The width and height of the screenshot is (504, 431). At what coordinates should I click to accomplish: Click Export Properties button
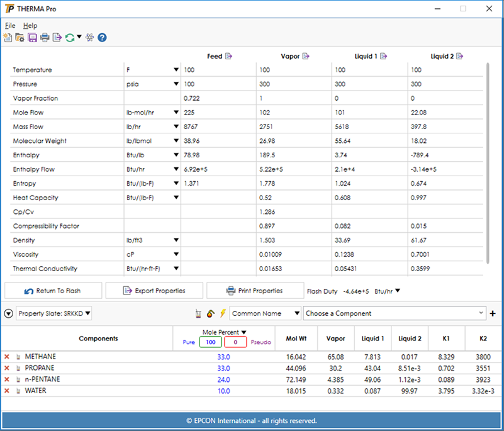(154, 291)
